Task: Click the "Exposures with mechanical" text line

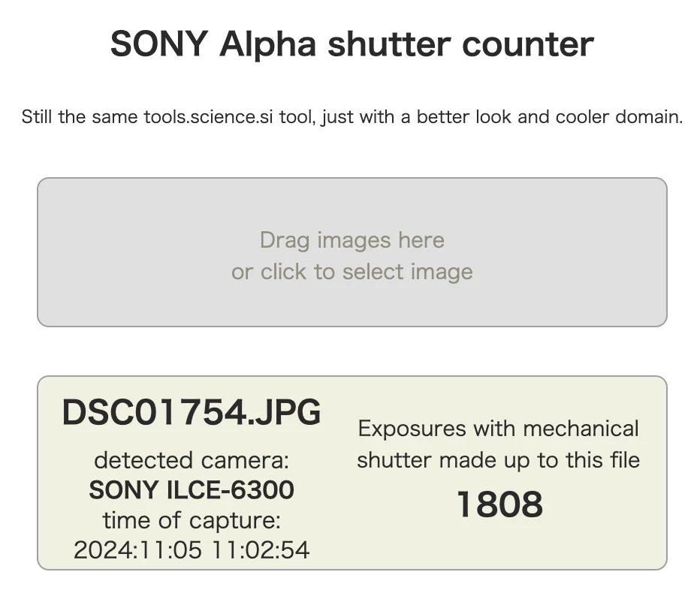Action: point(499,429)
